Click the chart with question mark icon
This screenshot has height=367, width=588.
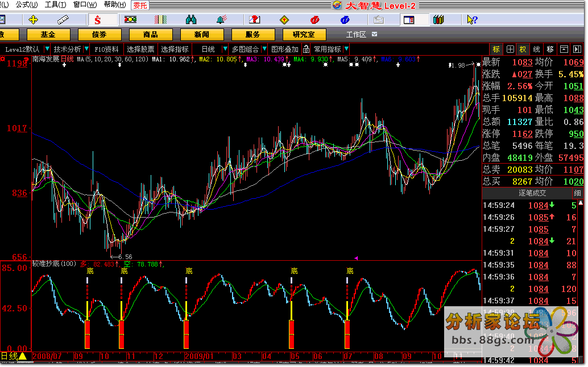(254, 20)
